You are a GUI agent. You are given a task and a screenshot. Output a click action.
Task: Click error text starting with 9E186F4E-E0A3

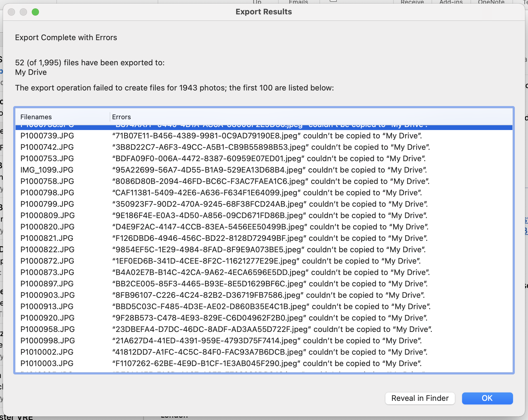pos(270,215)
